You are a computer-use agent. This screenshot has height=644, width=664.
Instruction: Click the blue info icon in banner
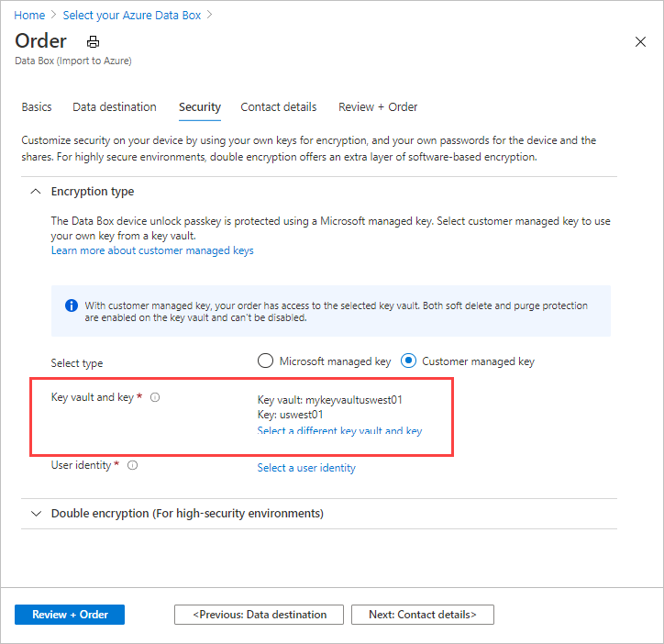click(72, 305)
